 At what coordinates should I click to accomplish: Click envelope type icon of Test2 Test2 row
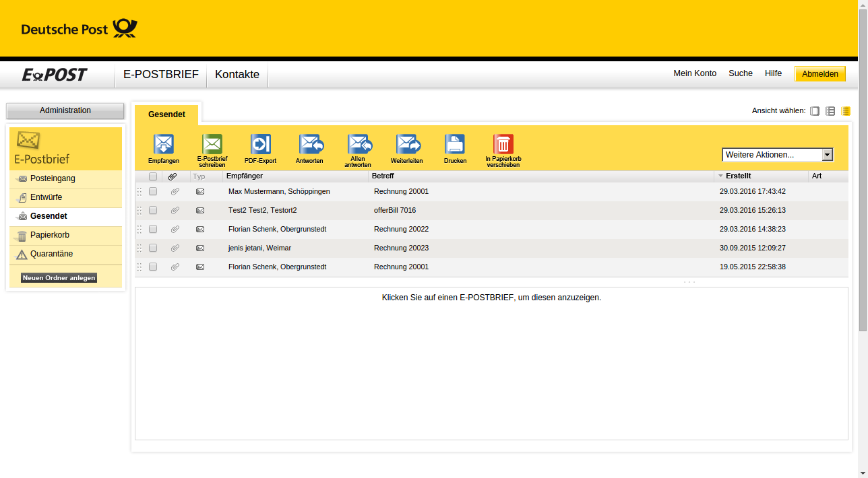pos(200,210)
